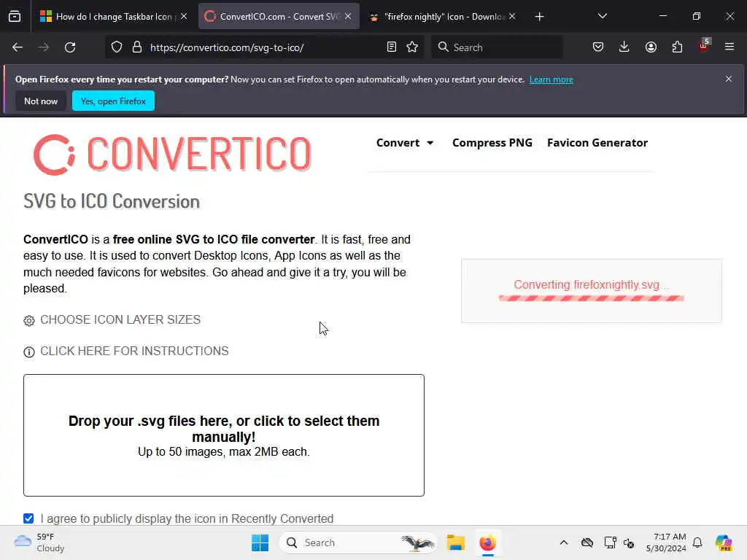Close the ConvertICO.com tab
747x560 pixels.
pyautogui.click(x=348, y=16)
